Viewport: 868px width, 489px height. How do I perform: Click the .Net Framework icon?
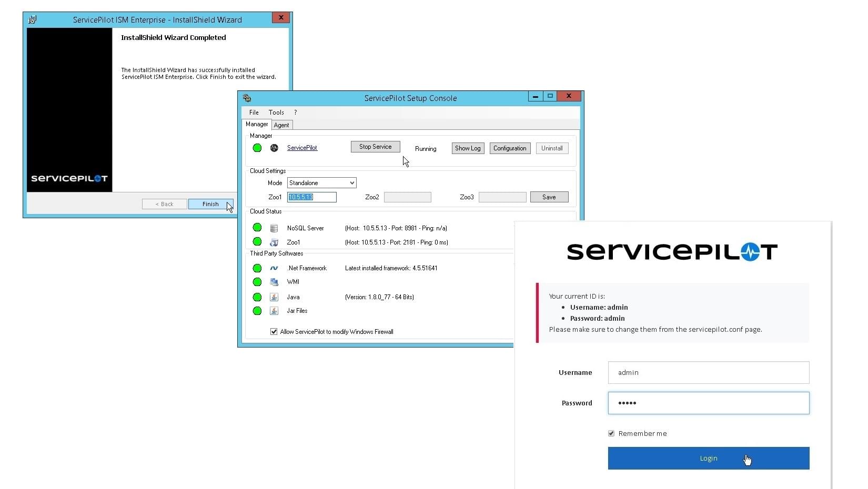pyautogui.click(x=274, y=268)
